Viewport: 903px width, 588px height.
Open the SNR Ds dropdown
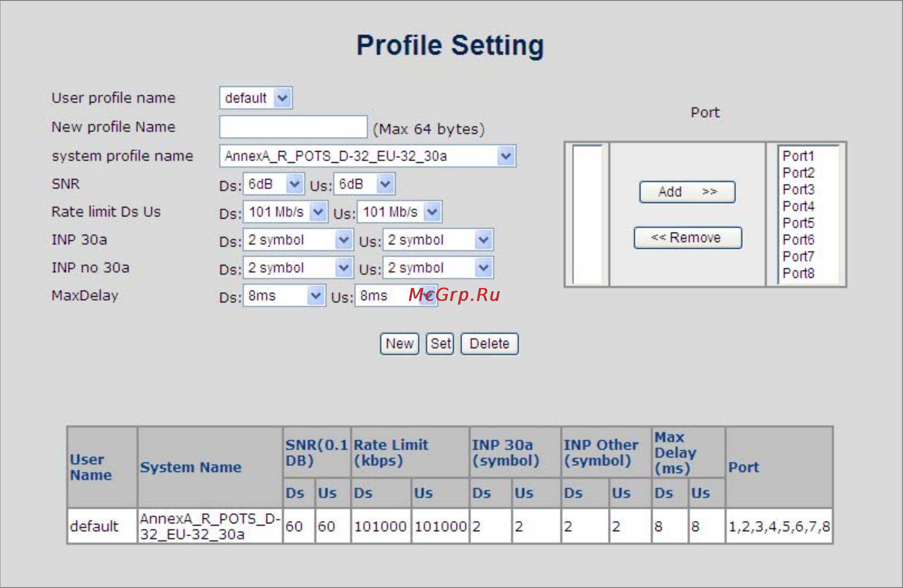coord(273,184)
